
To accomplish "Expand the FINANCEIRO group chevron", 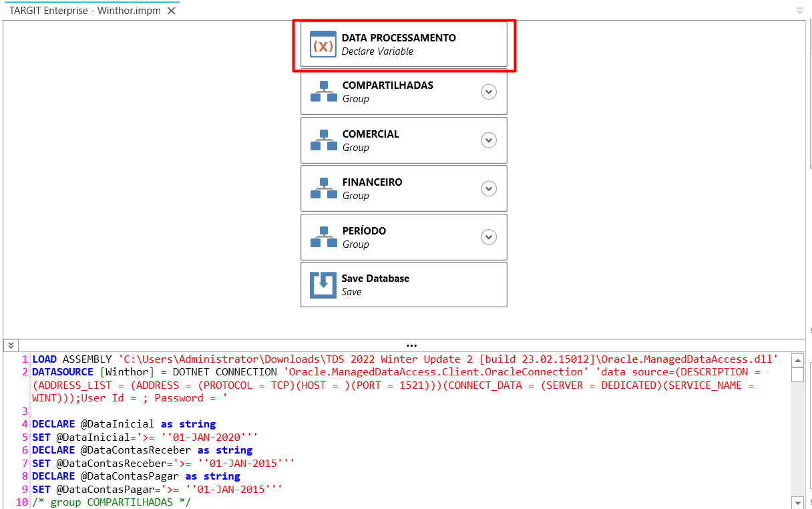I will tap(489, 188).
